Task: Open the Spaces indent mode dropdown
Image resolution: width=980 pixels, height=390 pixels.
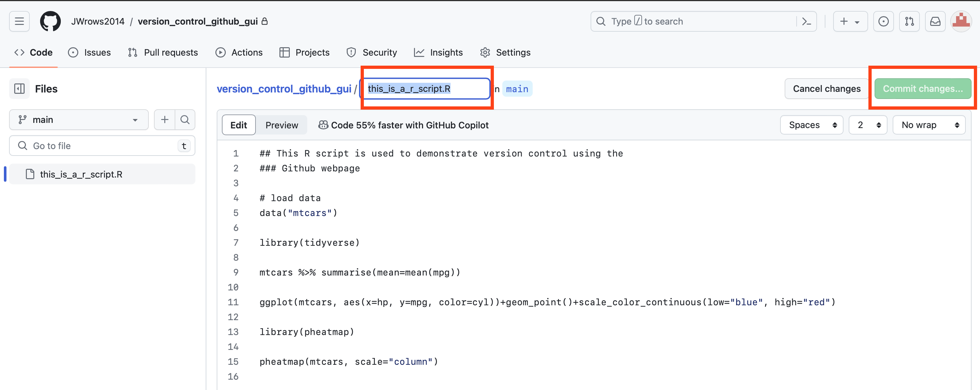Action: [x=811, y=125]
